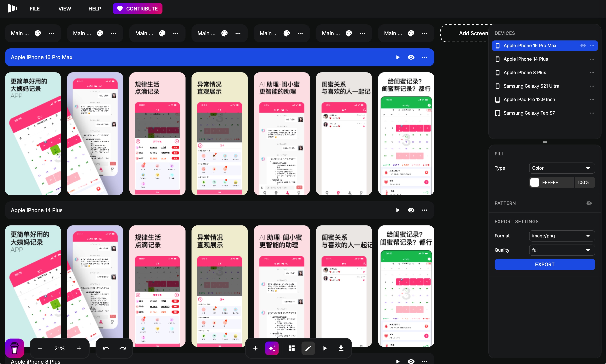Click the AI sparkle magic button
The image size is (606, 364).
pos(272,348)
